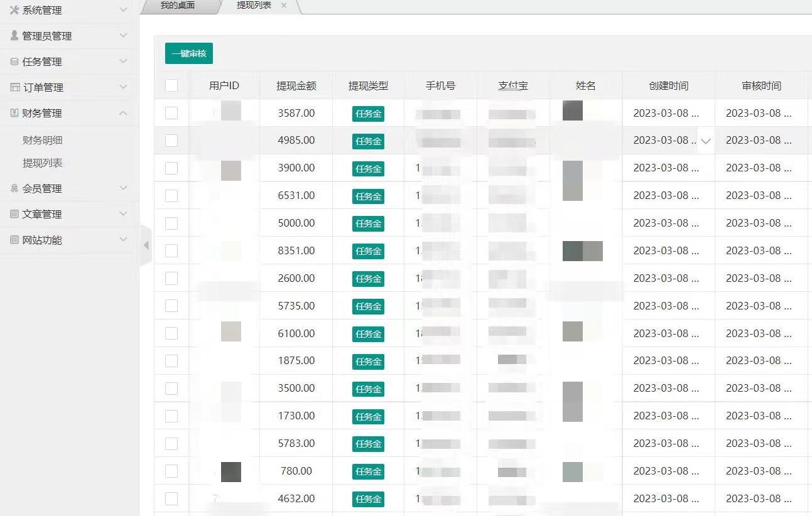Click the 订单管理 sidebar icon
This screenshot has width=812, height=516.
[14, 87]
